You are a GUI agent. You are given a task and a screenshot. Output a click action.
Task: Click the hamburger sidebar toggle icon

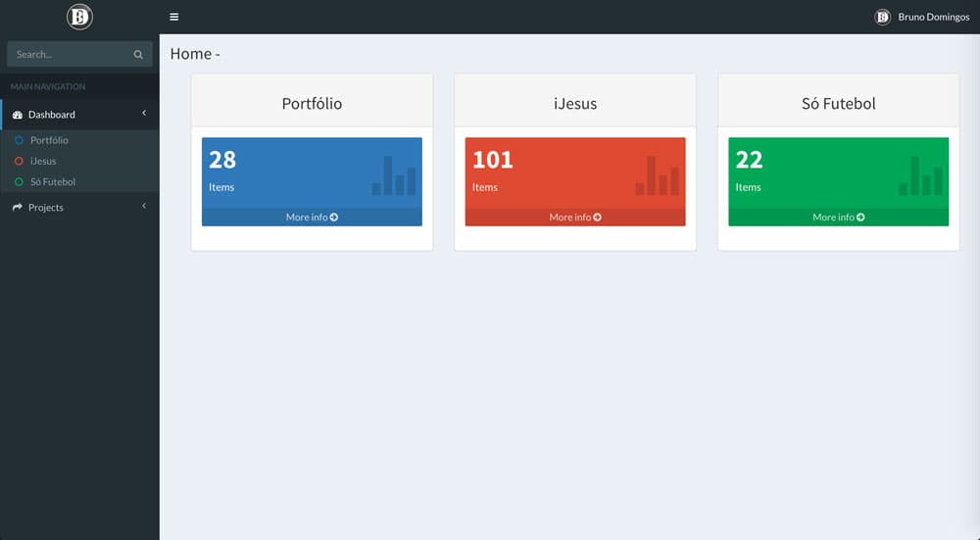[174, 17]
